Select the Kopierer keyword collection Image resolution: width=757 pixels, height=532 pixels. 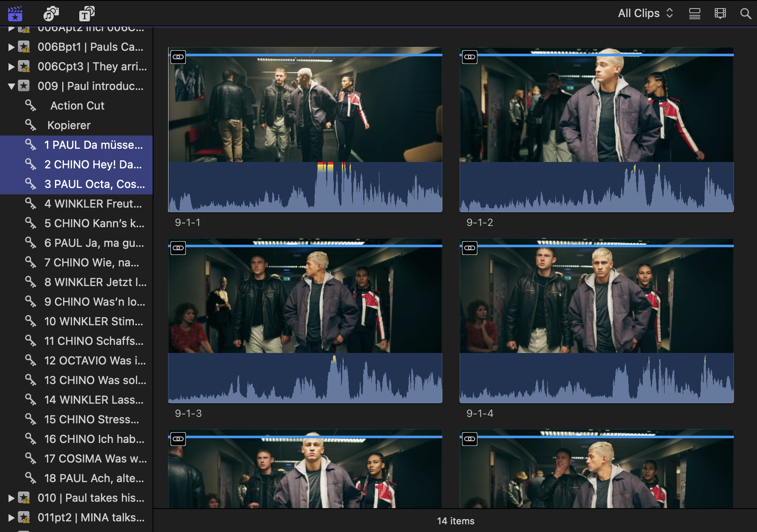coord(69,125)
